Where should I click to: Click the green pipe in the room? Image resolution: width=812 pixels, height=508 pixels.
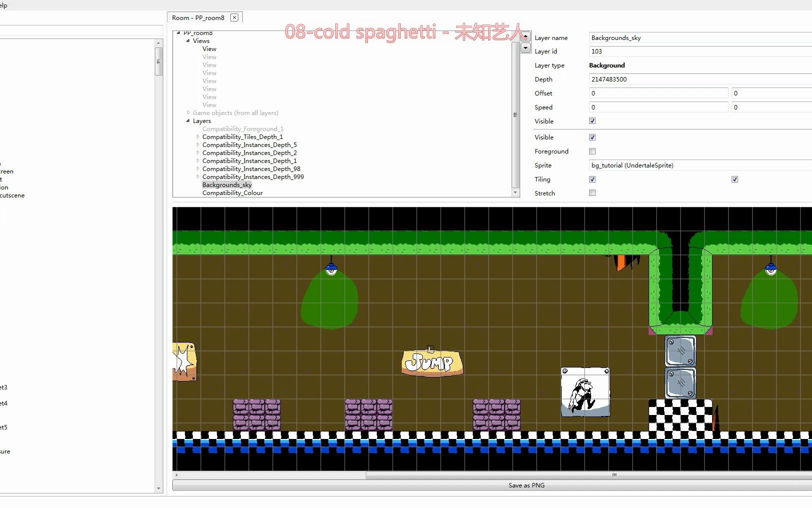pos(681,282)
